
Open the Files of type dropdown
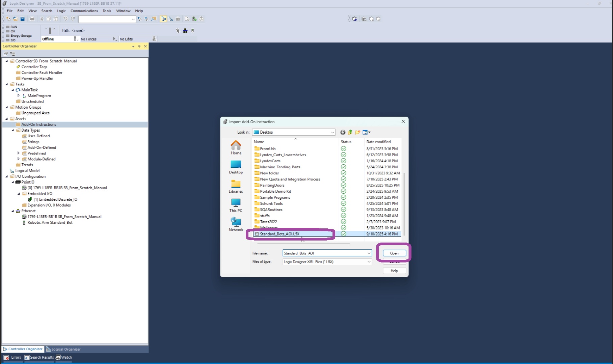pyautogui.click(x=369, y=262)
